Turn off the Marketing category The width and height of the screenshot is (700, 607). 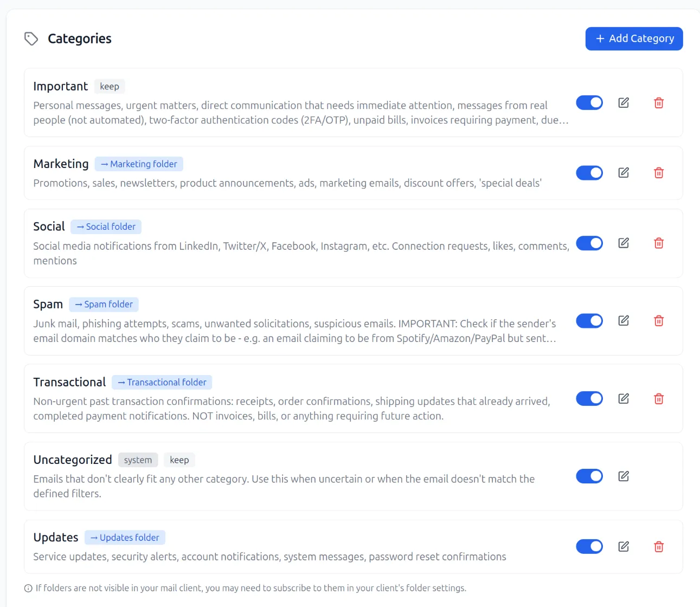[589, 173]
